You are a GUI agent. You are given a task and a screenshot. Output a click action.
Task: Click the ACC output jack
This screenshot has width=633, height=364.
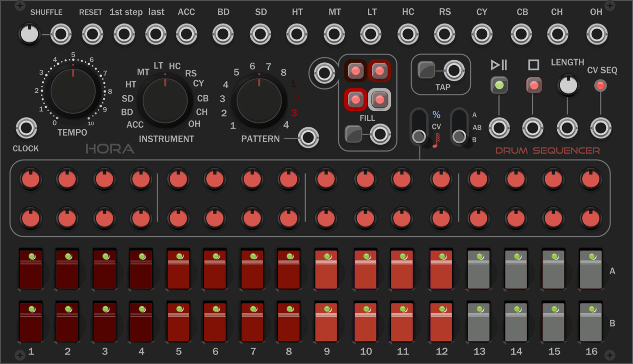click(187, 34)
